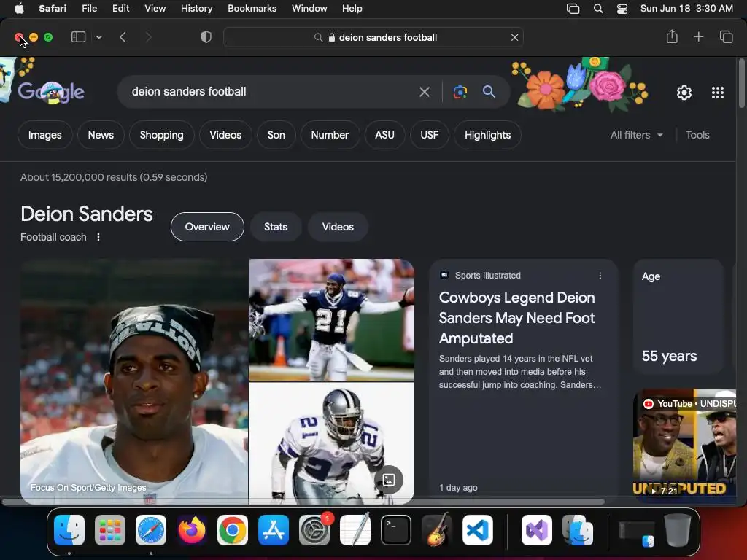Image resolution: width=747 pixels, height=560 pixels.
Task: Filter results by News
Action: pos(101,135)
